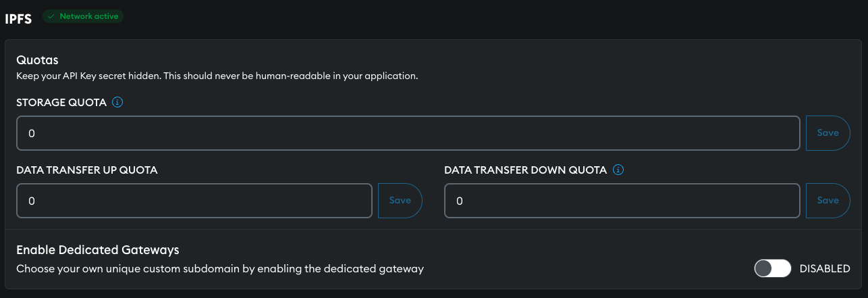
Task: Save the Storage Quota value
Action: pyautogui.click(x=828, y=133)
